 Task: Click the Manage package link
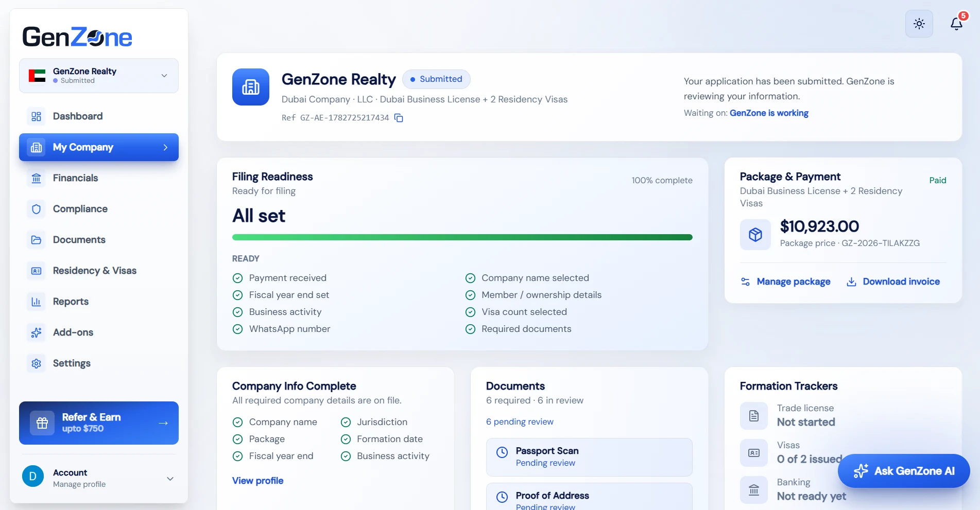[785, 282]
